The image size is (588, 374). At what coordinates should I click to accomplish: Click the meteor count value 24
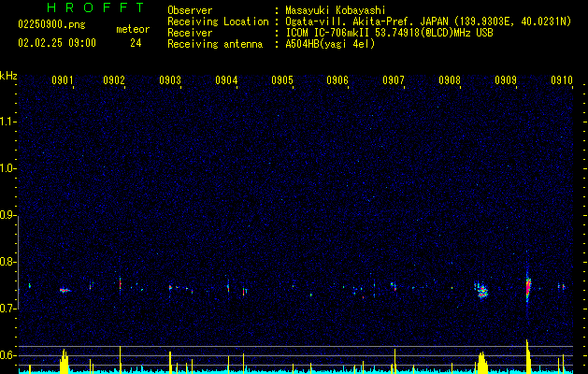coord(136,43)
